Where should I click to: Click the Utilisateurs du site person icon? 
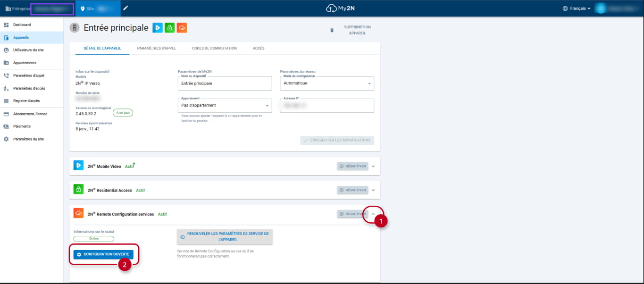pyautogui.click(x=6, y=50)
